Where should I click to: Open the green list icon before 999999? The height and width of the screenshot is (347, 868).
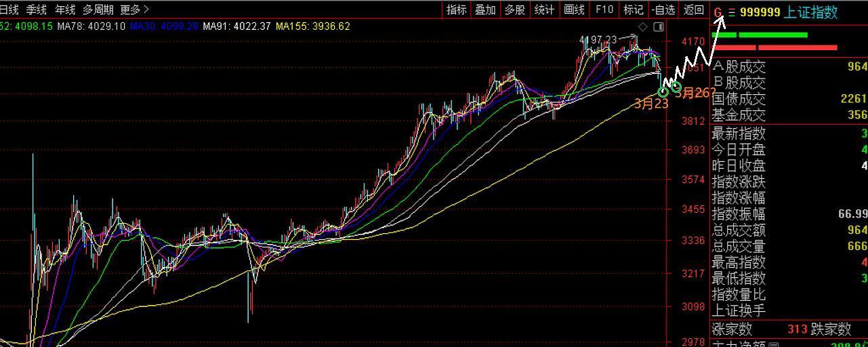click(731, 12)
